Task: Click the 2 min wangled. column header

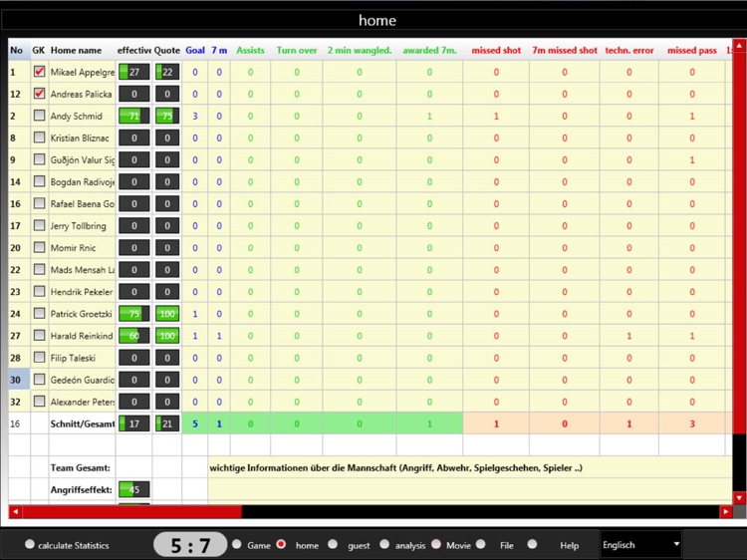Action: point(360,50)
